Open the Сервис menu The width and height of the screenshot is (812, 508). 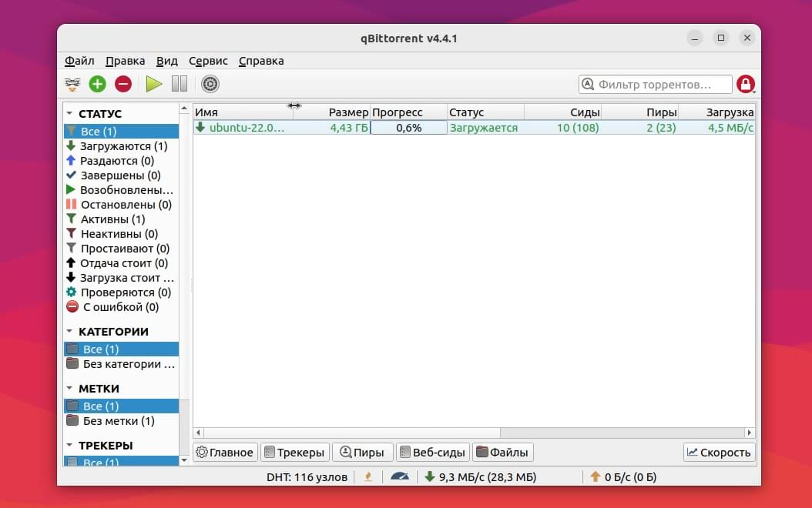208,61
